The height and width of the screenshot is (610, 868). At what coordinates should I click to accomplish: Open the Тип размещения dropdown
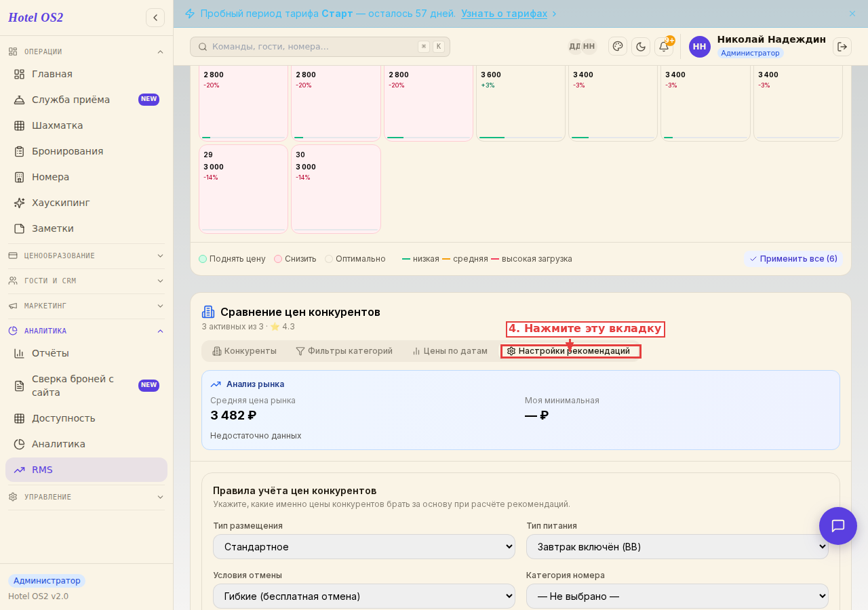(364, 547)
